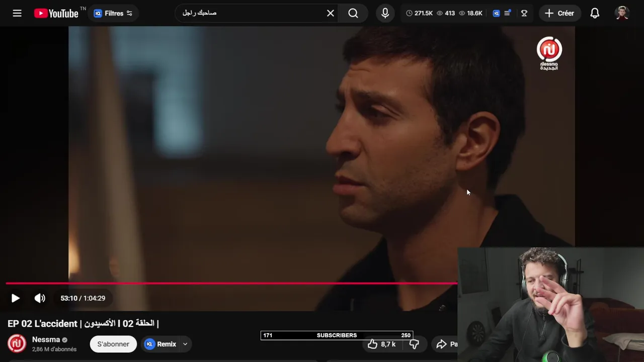Open the vidIQ trophy icon
644x362 pixels.
(524, 13)
